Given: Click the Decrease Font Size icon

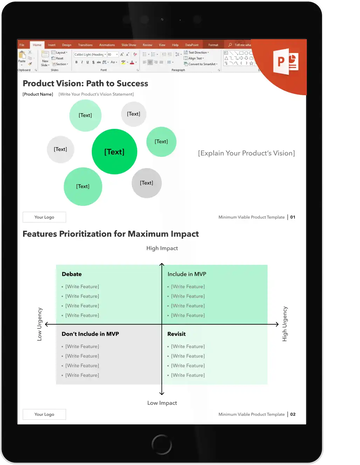Looking at the screenshot, I should 127,54.
